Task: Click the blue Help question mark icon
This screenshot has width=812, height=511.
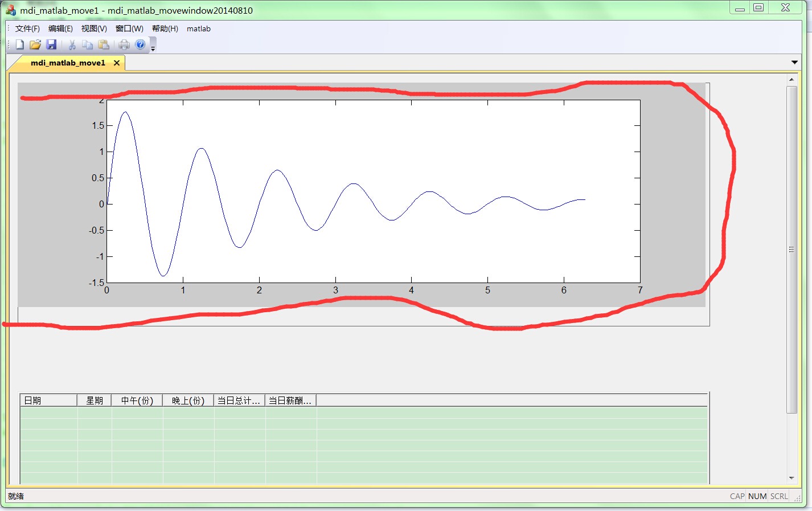Action: click(x=140, y=45)
